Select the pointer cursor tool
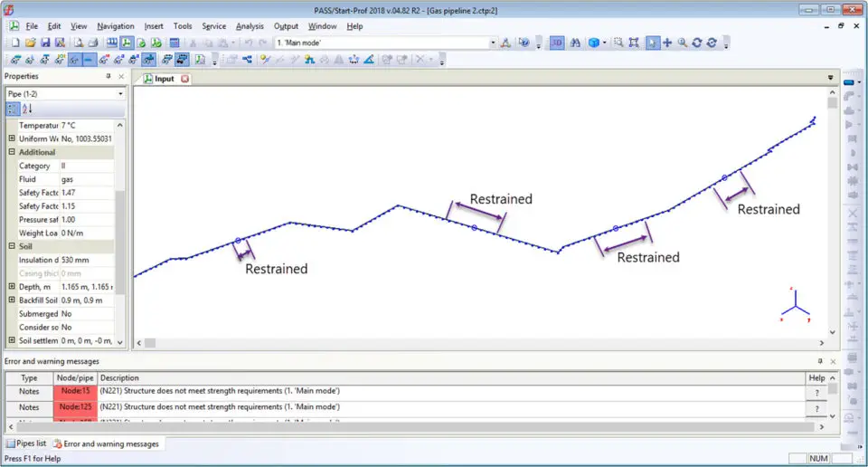The height and width of the screenshot is (467, 868). (652, 43)
